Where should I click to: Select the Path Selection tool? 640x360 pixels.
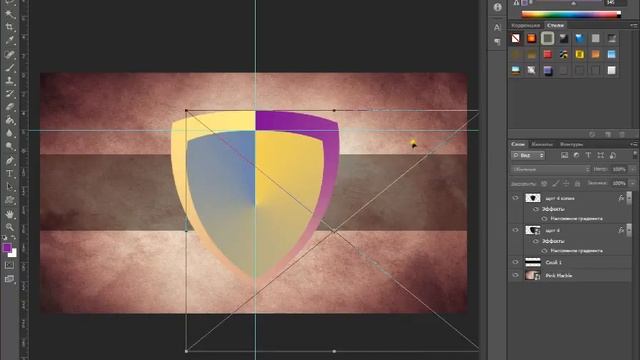(10, 187)
